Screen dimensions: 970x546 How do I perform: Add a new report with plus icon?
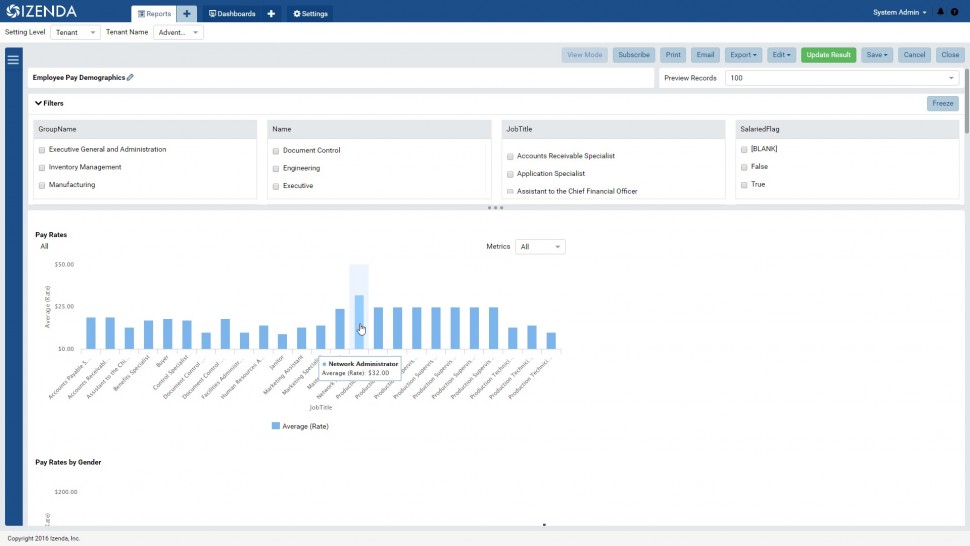(x=186, y=14)
